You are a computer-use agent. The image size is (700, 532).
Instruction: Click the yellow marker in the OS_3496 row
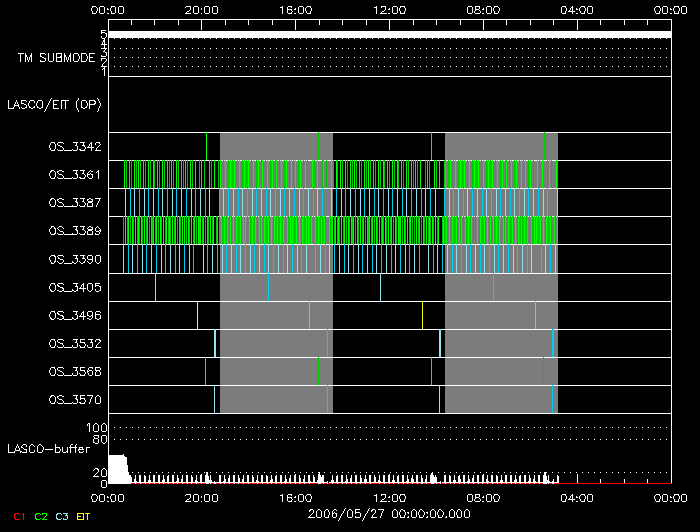422,315
